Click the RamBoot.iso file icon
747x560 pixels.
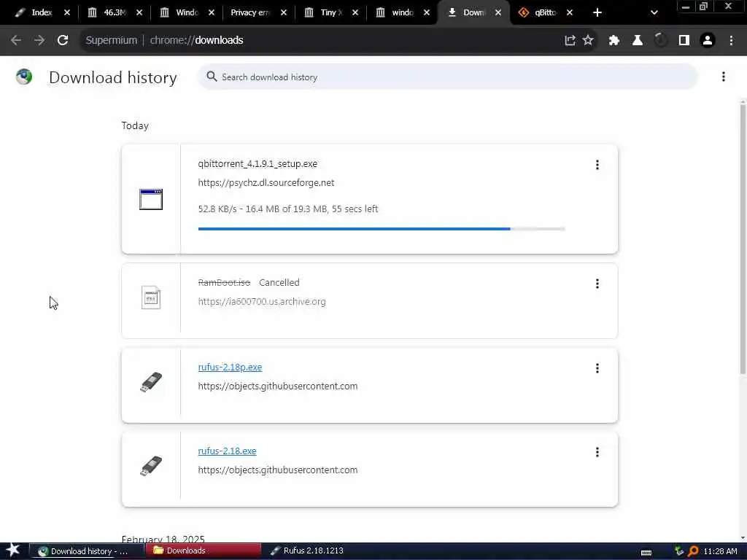click(151, 297)
